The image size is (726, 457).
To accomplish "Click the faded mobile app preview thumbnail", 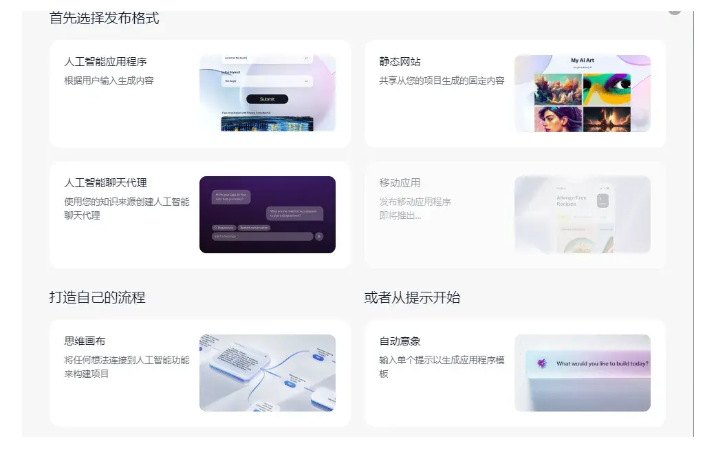I will (x=582, y=214).
